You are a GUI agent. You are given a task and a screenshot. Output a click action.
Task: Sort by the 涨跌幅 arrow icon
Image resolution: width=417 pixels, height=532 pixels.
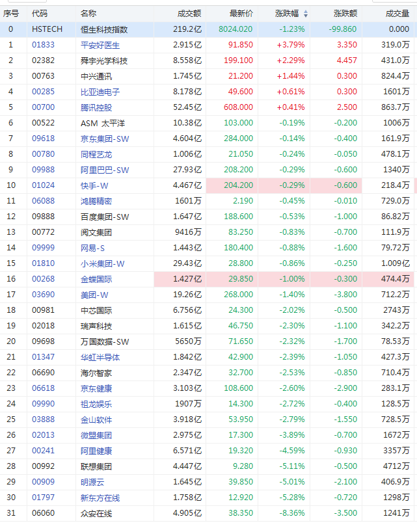point(306,14)
